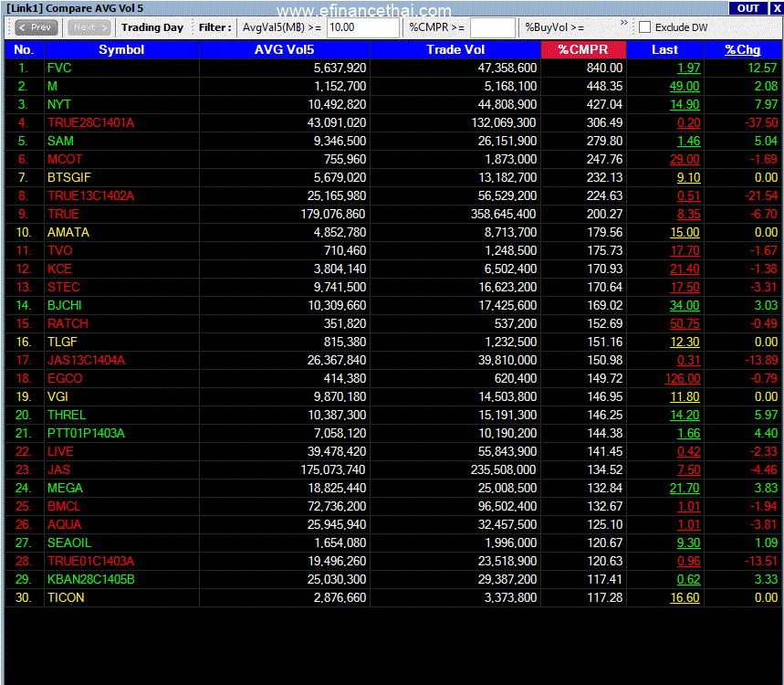Go back with the Prev button
This screenshot has height=685, width=784.
[37, 27]
